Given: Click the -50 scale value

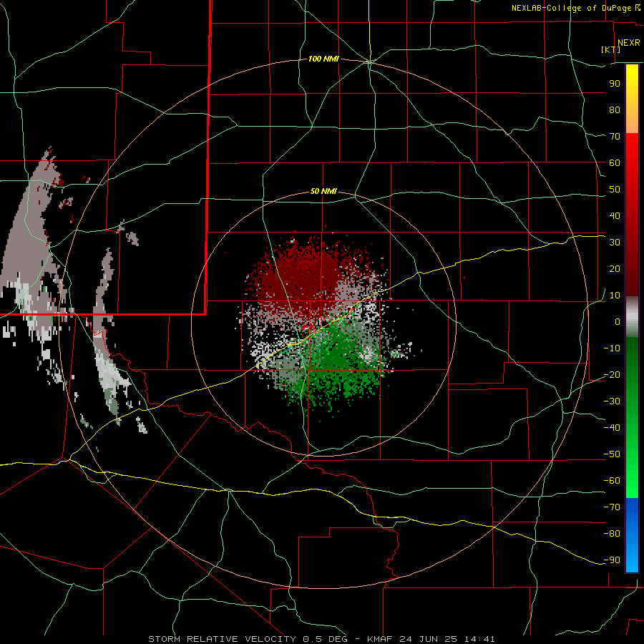Looking at the screenshot, I should (x=612, y=454).
